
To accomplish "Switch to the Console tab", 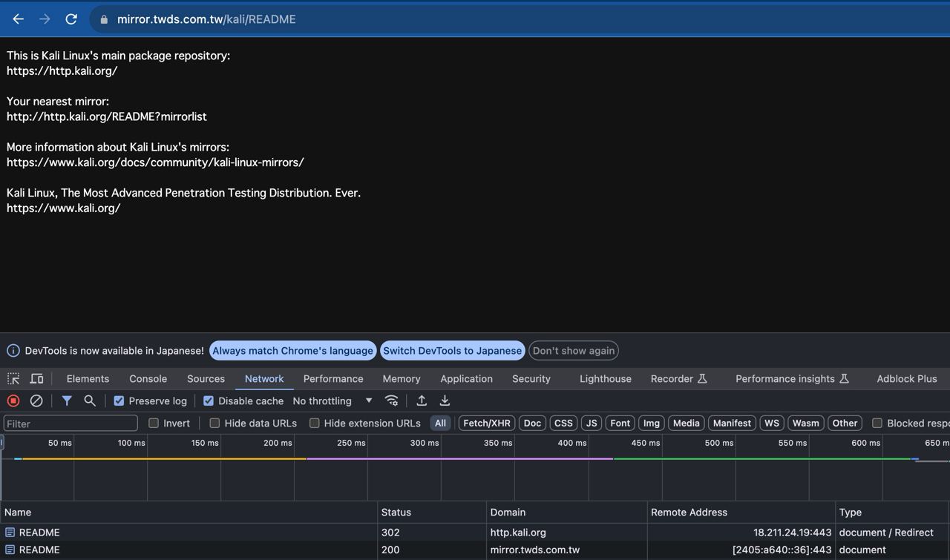I will pos(148,378).
